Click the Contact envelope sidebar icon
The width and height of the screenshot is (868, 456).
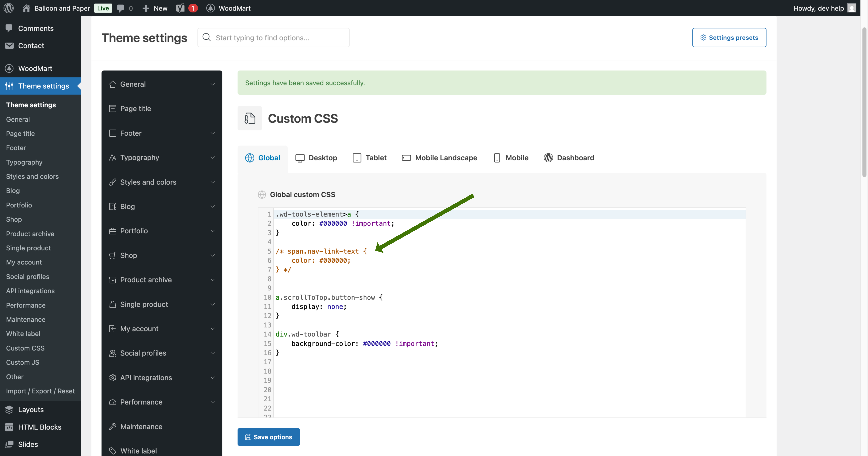click(9, 46)
